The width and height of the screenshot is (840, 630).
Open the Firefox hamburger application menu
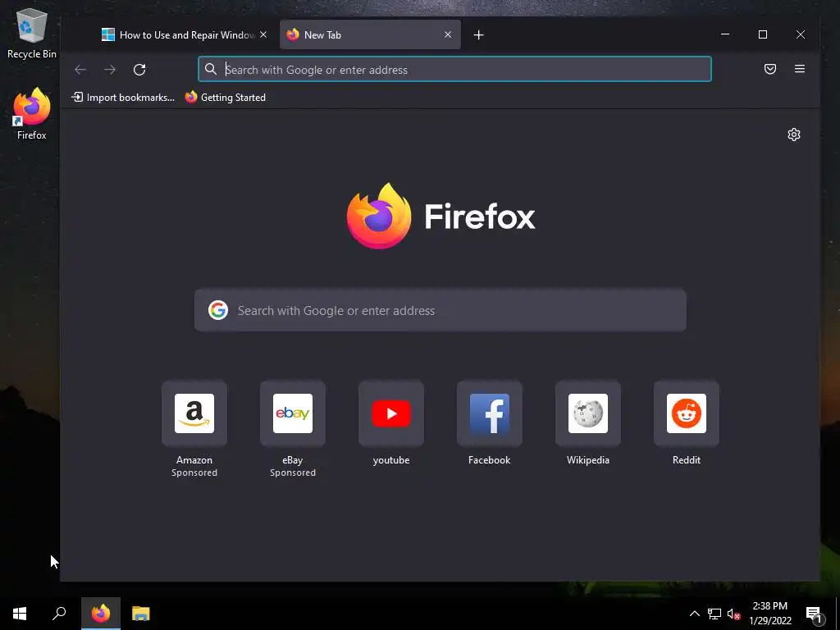(x=800, y=69)
